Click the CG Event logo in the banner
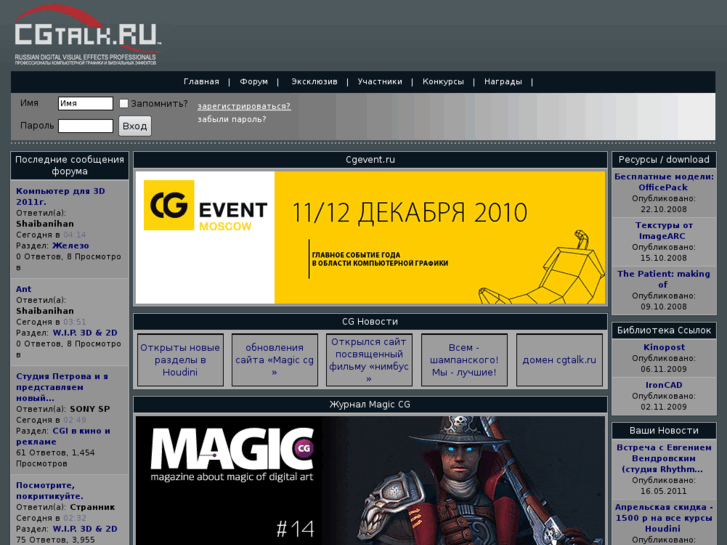This screenshot has width=727, height=545. (205, 205)
